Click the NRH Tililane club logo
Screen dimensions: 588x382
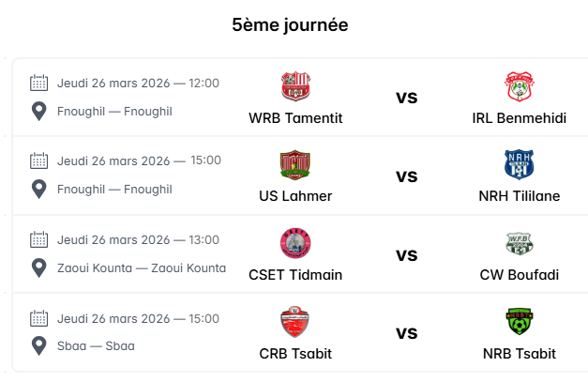(519, 165)
